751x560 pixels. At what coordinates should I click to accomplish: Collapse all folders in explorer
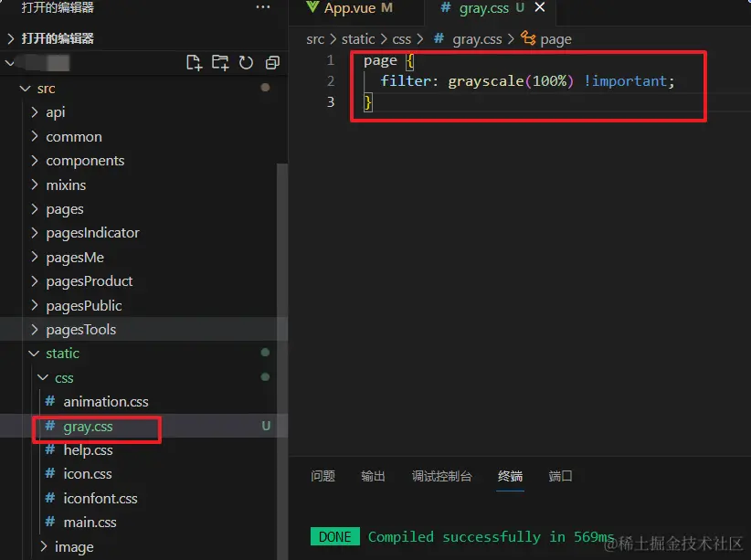click(x=272, y=63)
